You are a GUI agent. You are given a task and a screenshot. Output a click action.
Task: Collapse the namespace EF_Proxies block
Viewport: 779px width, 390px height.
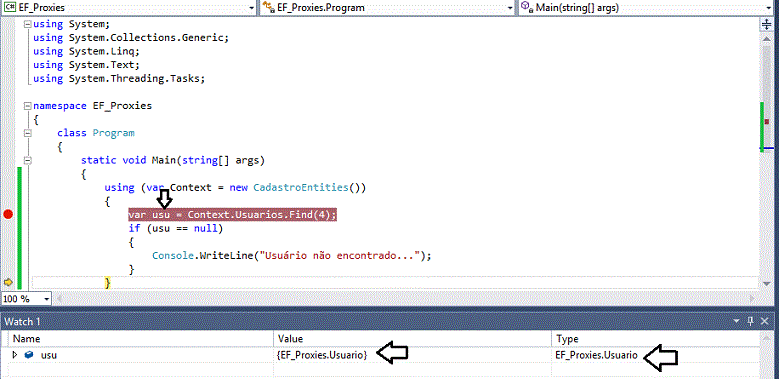pyautogui.click(x=28, y=106)
